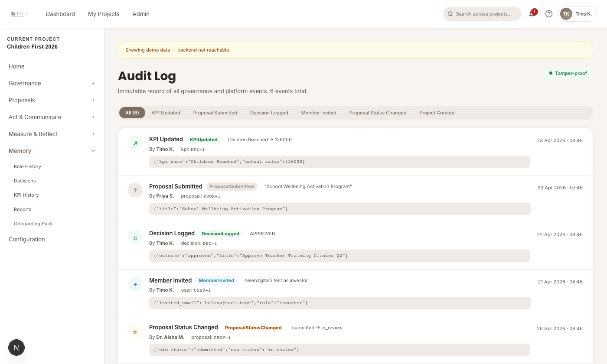Open the Dashboard nav item
Screen dimensions: 607x364
click(x=60, y=14)
